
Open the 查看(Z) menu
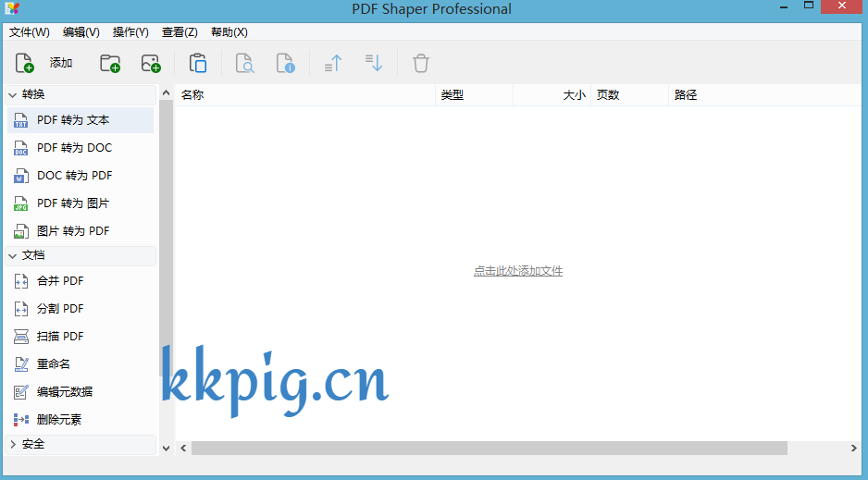[180, 32]
